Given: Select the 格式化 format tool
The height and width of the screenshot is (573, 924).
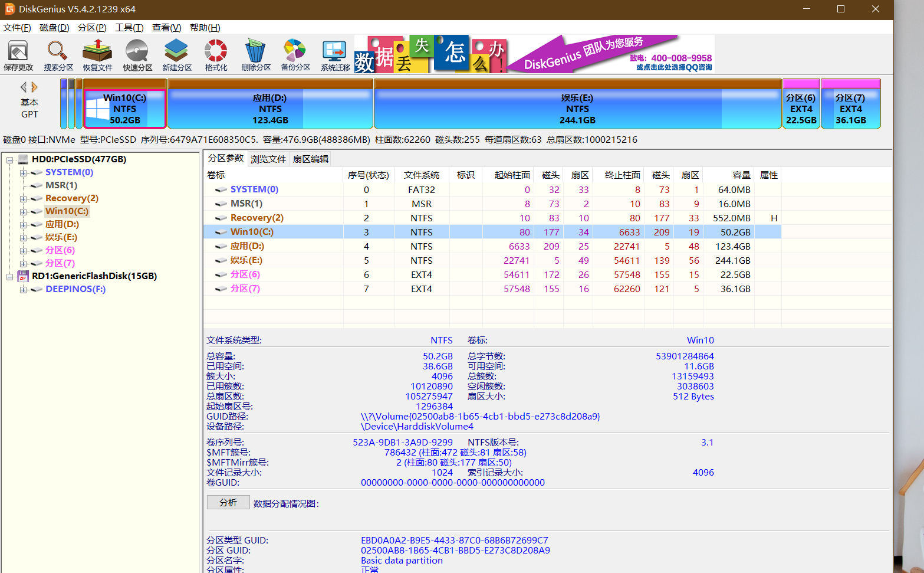Looking at the screenshot, I should coord(216,55).
